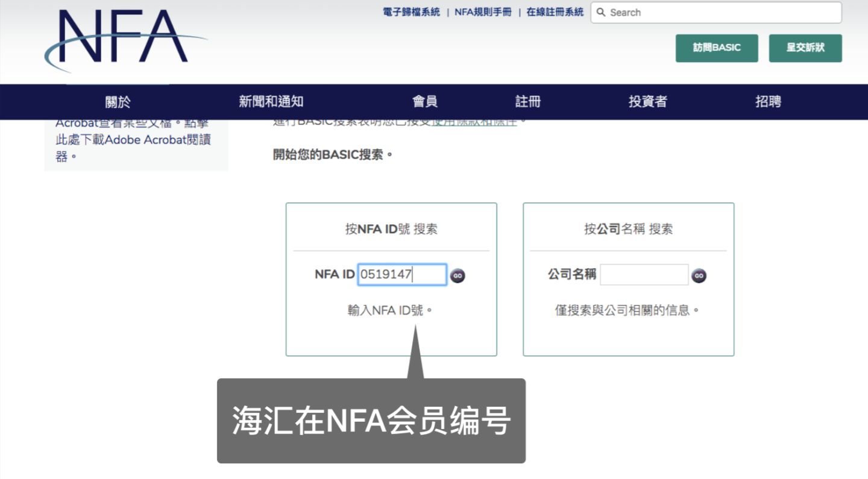Image resolution: width=868 pixels, height=479 pixels.
Task: Open the 電子歸檔系統 link
Action: 411,12
